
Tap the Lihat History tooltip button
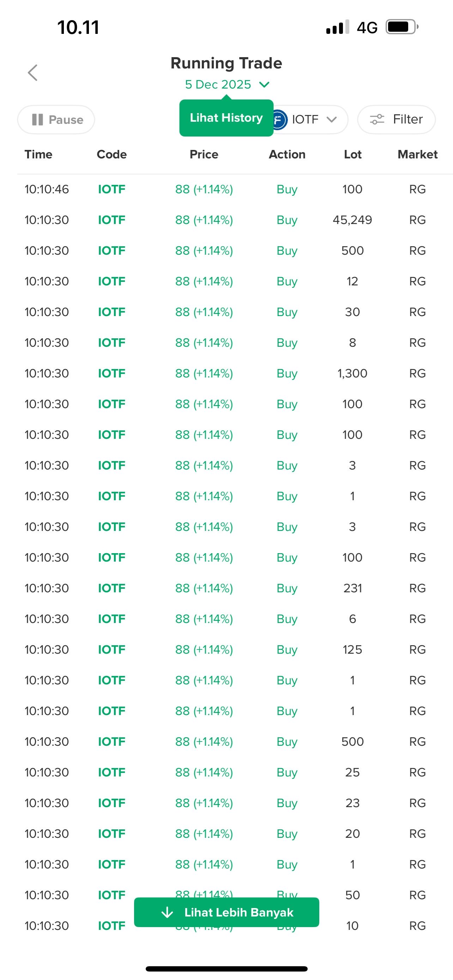(226, 118)
